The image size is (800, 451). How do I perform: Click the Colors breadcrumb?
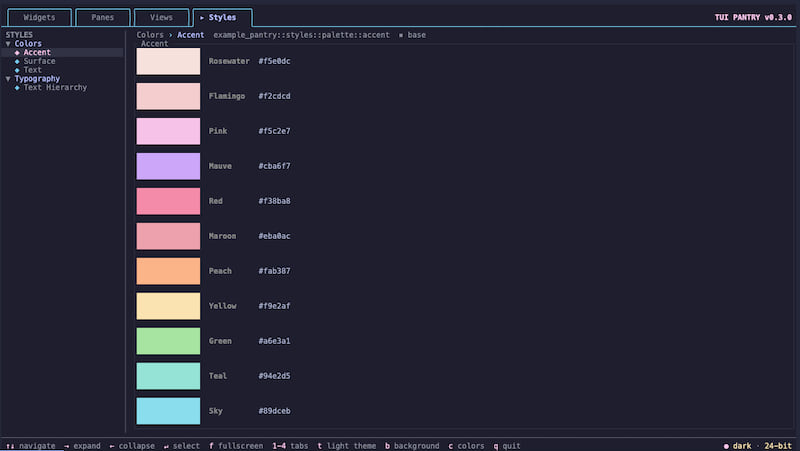(x=150, y=35)
